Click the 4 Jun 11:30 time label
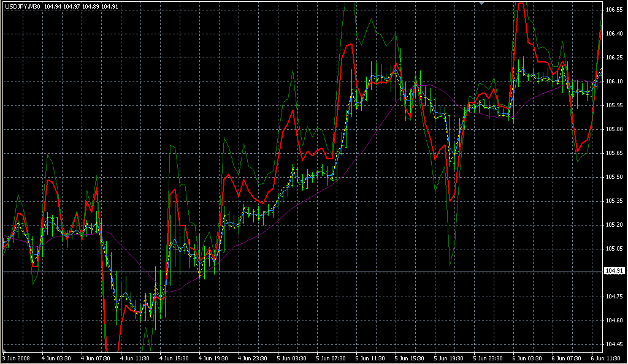Screen dimensions: 628x364 click(x=134, y=358)
